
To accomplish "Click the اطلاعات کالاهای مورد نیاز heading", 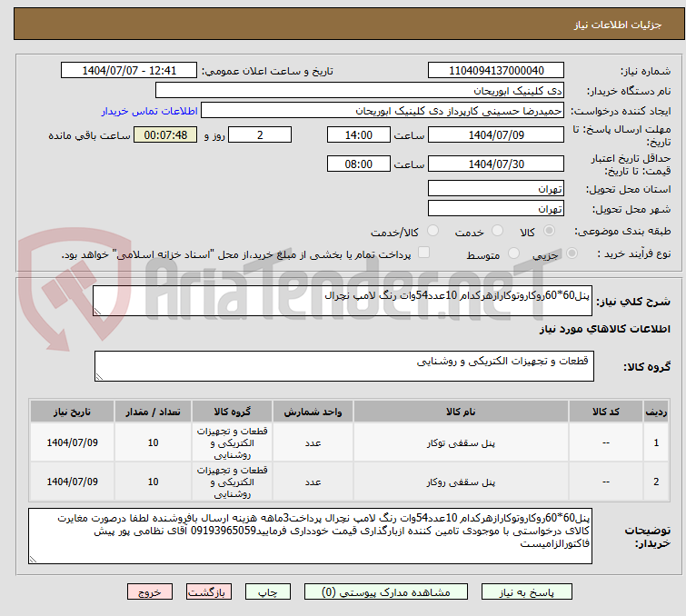I will coord(604,329).
